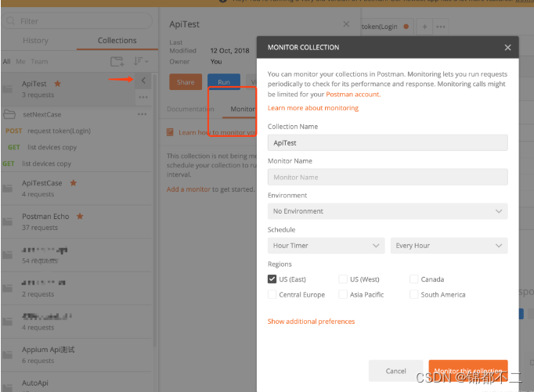534x392 pixels.
Task: Close the ApiTest details side panel
Action: [346, 24]
